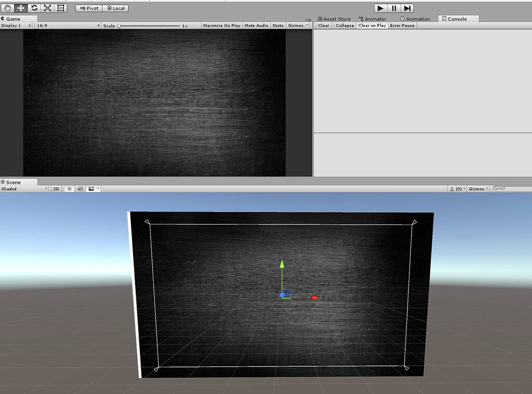Select the Hand tool
Viewport: 532px width, 394px height.
pyautogui.click(x=7, y=8)
